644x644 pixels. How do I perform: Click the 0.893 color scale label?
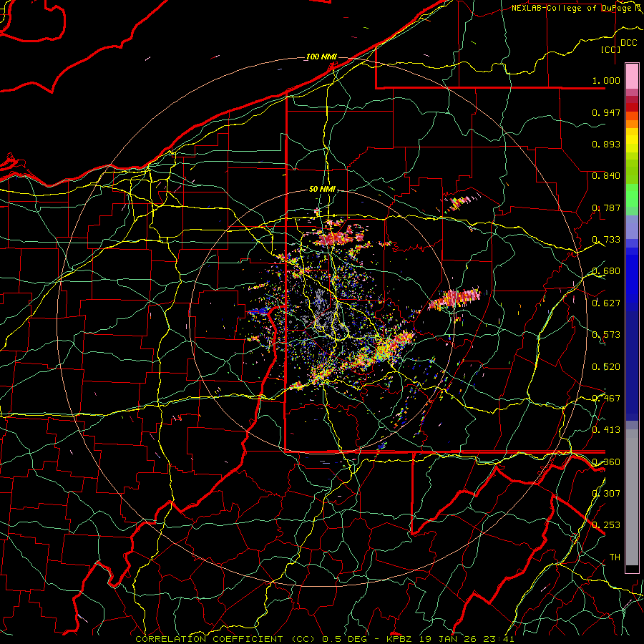[x=606, y=144]
